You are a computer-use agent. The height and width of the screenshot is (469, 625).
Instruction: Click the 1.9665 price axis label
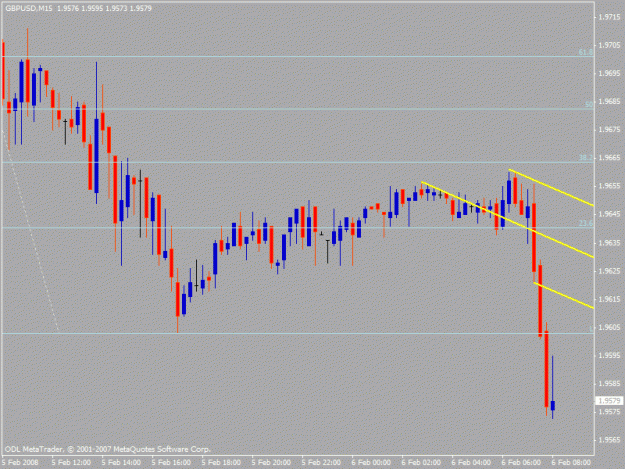pos(609,158)
